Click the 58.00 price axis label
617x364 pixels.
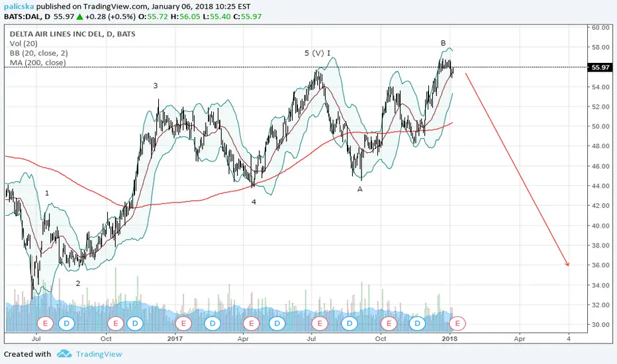pyautogui.click(x=600, y=47)
